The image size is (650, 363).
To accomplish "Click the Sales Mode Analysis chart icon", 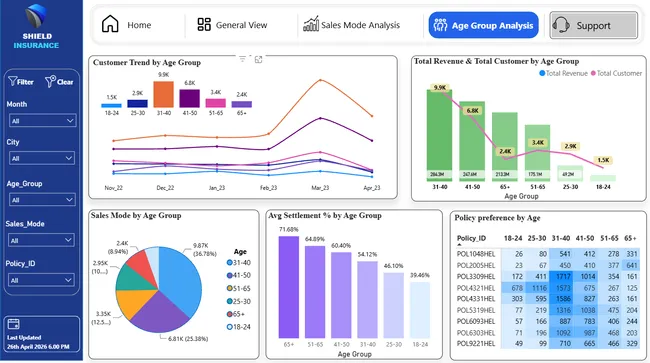I will tap(311, 24).
